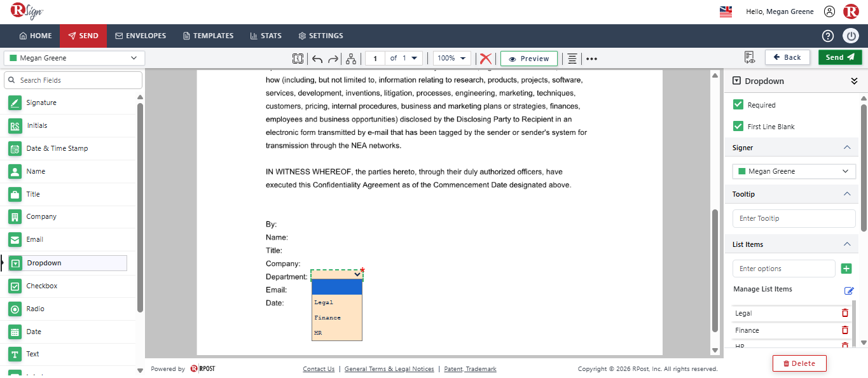Viewport: 868px width, 378px height.
Task: Click the US/UK flag language icon
Action: 726,11
